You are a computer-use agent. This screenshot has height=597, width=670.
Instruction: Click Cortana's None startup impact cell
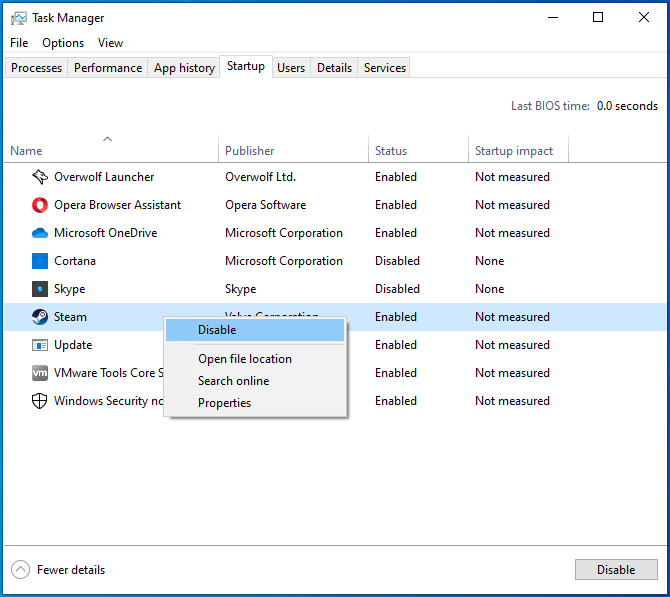tap(490, 261)
